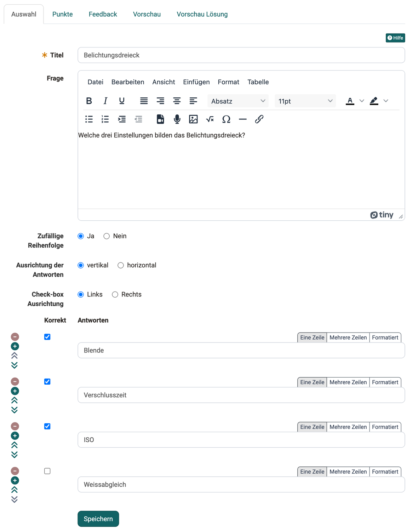
Task: Add an answer below Verschlusszeit with plus icon
Action: coord(15,391)
